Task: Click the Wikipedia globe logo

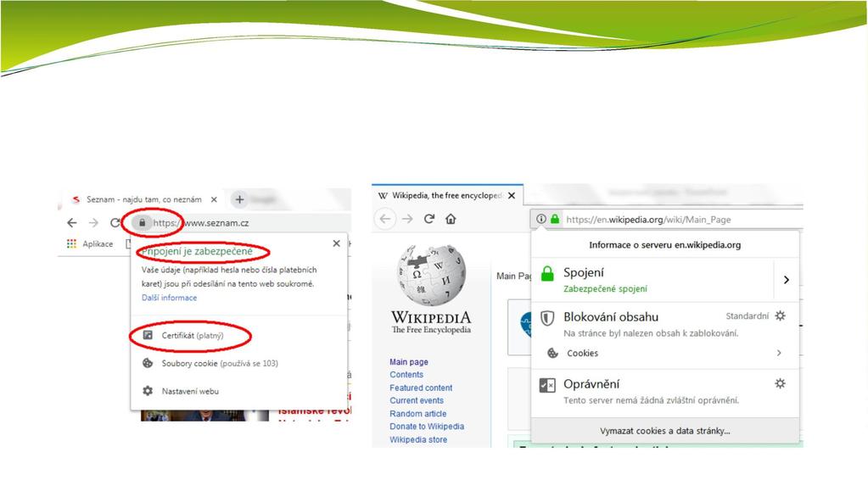Action: 431,275
